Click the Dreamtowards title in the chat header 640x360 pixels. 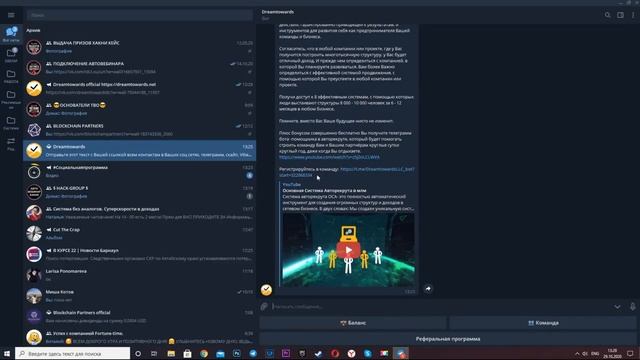pyautogui.click(x=278, y=12)
